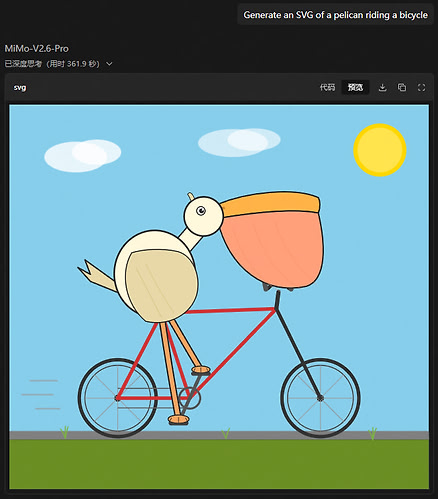438x499 pixels.
Task: Copy the SVG code to clipboard
Action: point(402,87)
